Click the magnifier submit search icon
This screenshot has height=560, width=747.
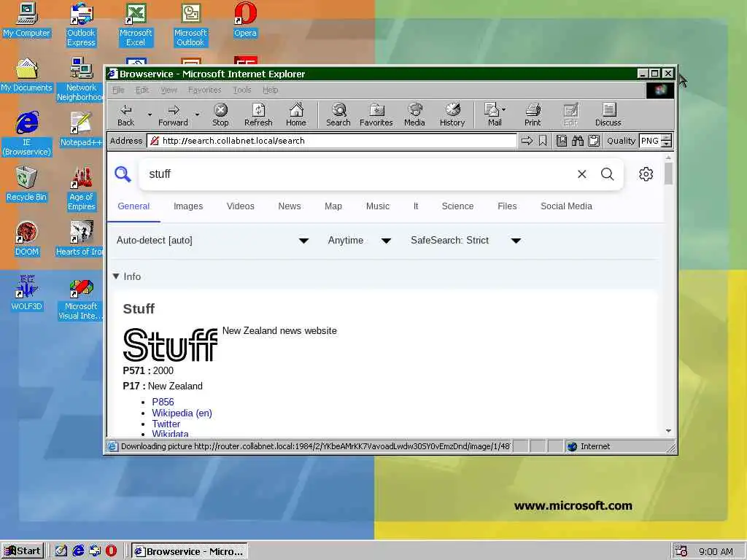(x=608, y=174)
